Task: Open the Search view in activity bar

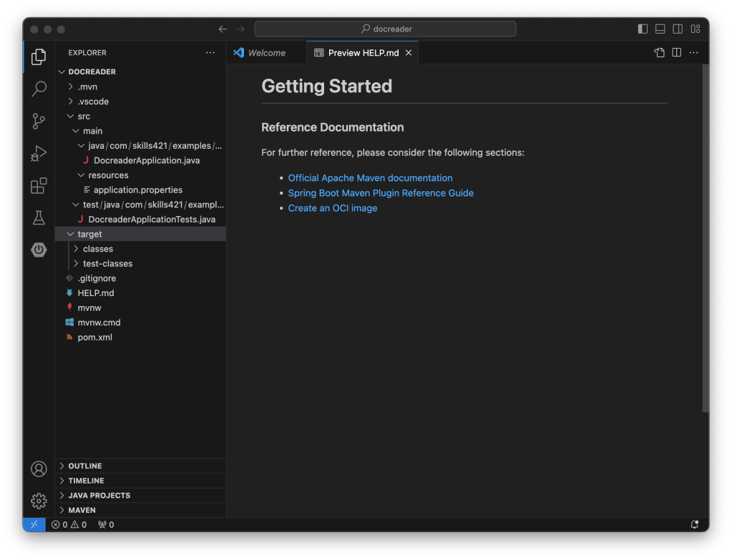Action: click(x=39, y=89)
